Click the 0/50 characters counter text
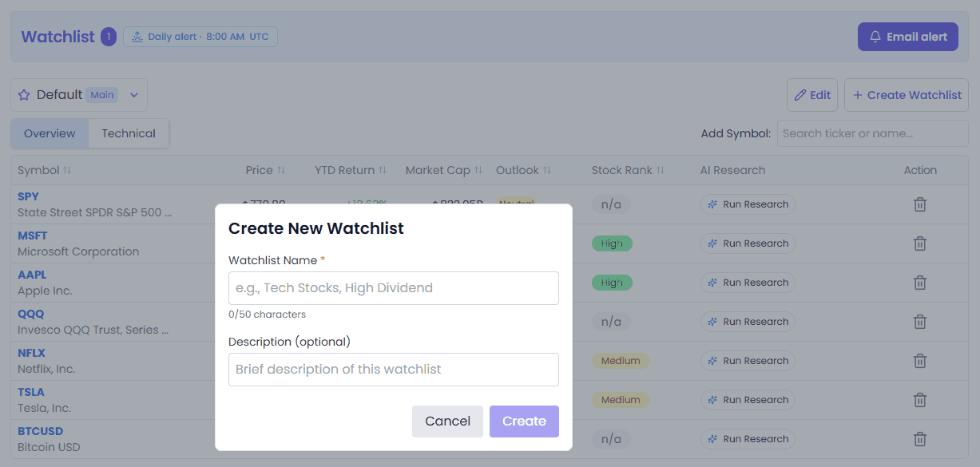Viewport: 980px width, 467px height. (267, 315)
